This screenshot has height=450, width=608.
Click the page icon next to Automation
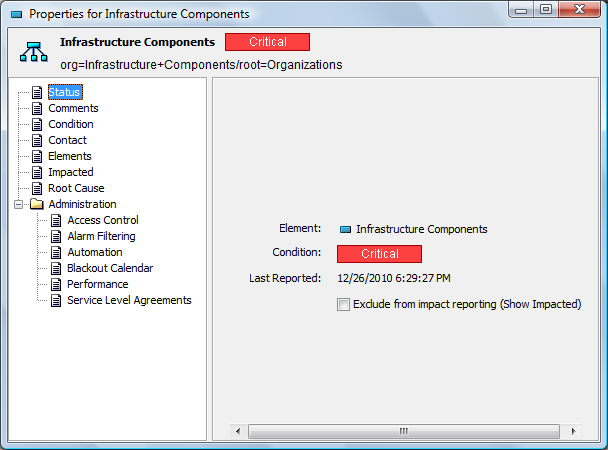tap(56, 252)
